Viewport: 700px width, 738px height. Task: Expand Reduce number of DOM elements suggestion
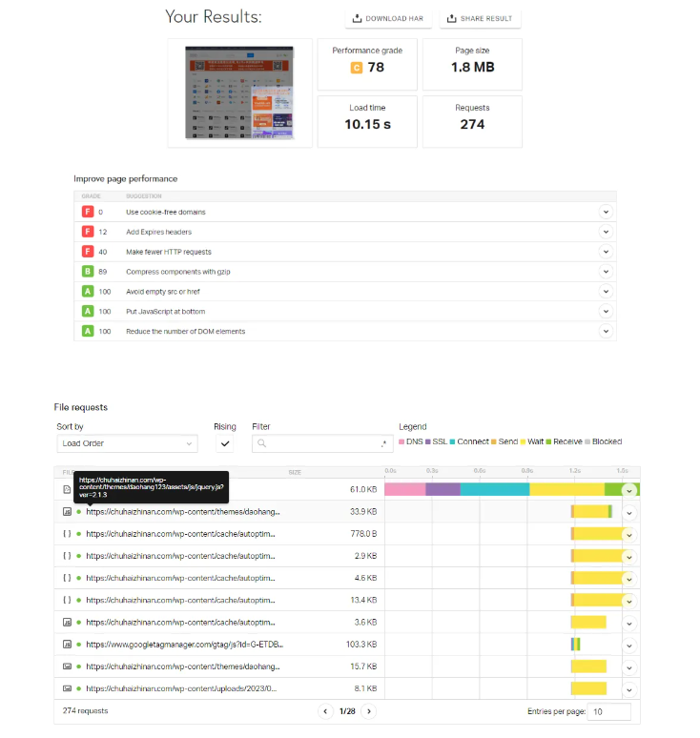pyautogui.click(x=606, y=332)
